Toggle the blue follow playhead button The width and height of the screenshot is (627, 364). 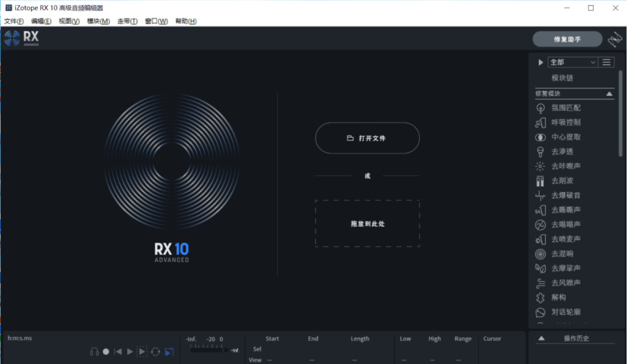[x=169, y=351]
